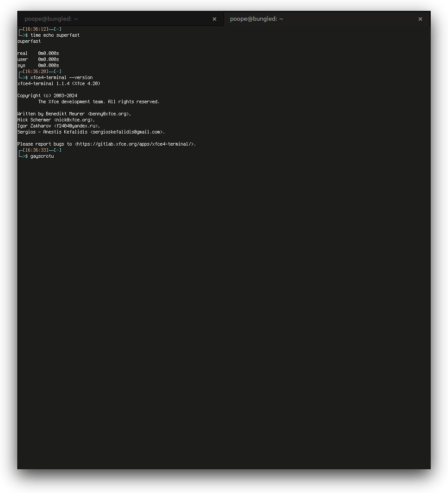This screenshot has width=448, height=493.
Task: Click the 'Copyright (c) 2003-2024' line
Action: click(x=47, y=95)
